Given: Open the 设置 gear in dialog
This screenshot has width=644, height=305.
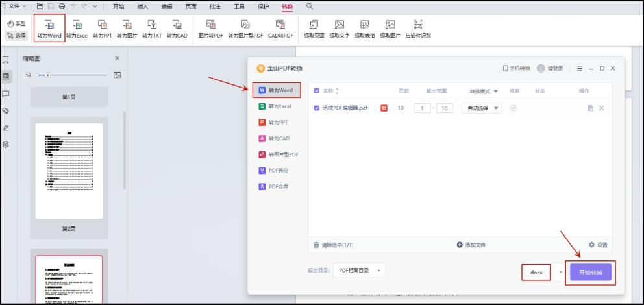Looking at the screenshot, I should (x=597, y=245).
